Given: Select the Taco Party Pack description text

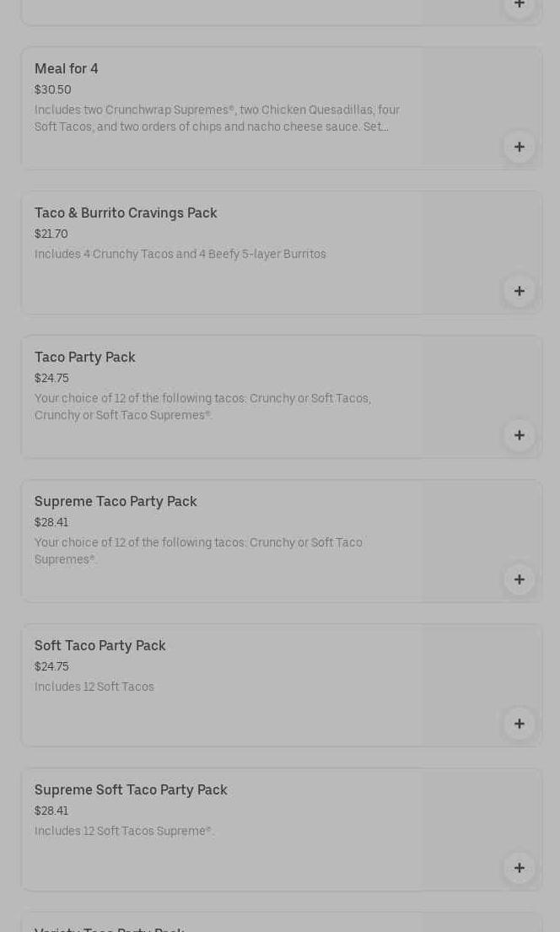Looking at the screenshot, I should pyautogui.click(x=202, y=407).
